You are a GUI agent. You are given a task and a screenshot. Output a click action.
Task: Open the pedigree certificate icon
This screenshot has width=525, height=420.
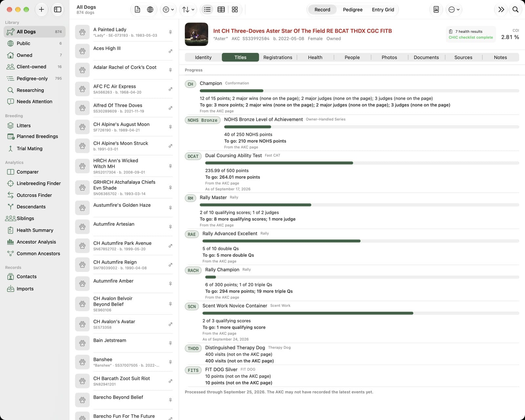point(436,10)
